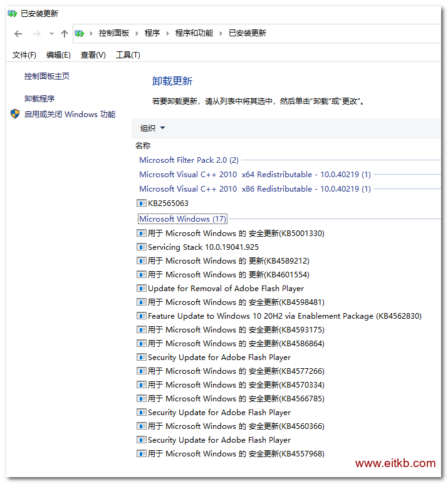This screenshot has height=484, width=448.
Task: Select security update KB4566785
Action: (236, 398)
